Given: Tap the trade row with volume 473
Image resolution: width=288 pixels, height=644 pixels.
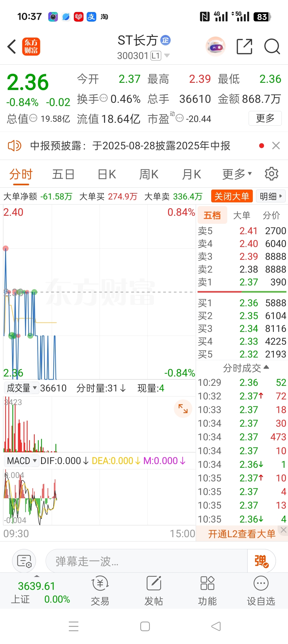Looking at the screenshot, I should pyautogui.click(x=242, y=437).
